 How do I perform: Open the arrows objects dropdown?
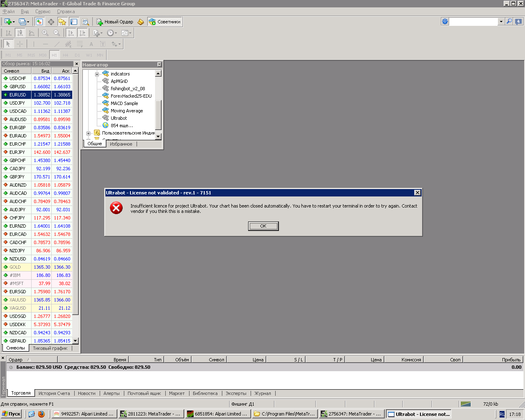[x=119, y=44]
